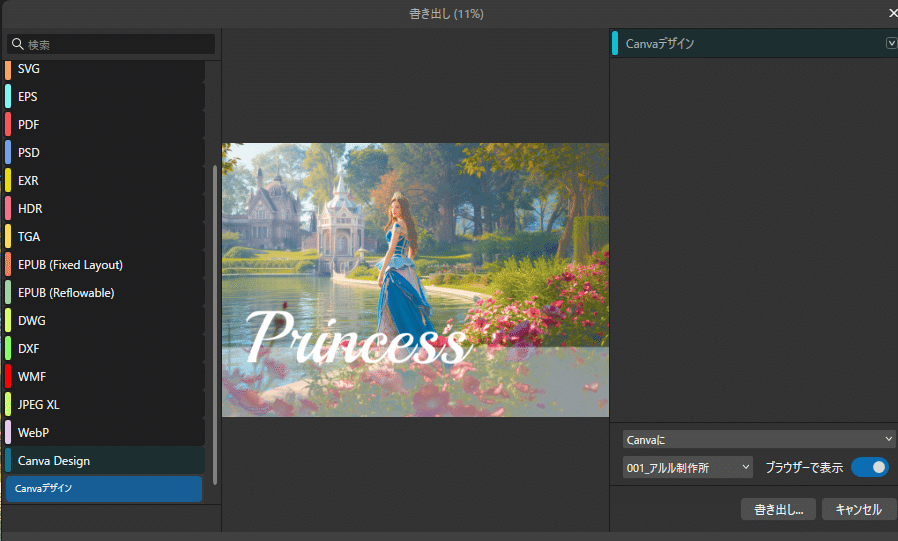Select WMF export format
Image resolution: width=898 pixels, height=541 pixels.
[x=105, y=377]
